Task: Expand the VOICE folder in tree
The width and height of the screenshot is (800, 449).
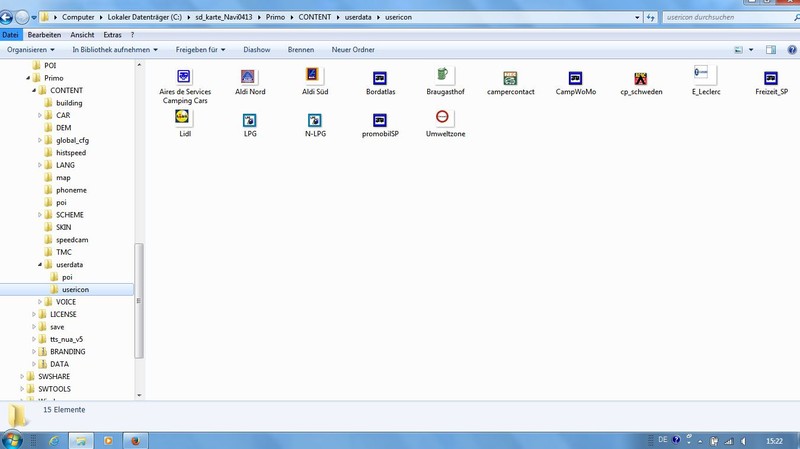Action: [40, 302]
